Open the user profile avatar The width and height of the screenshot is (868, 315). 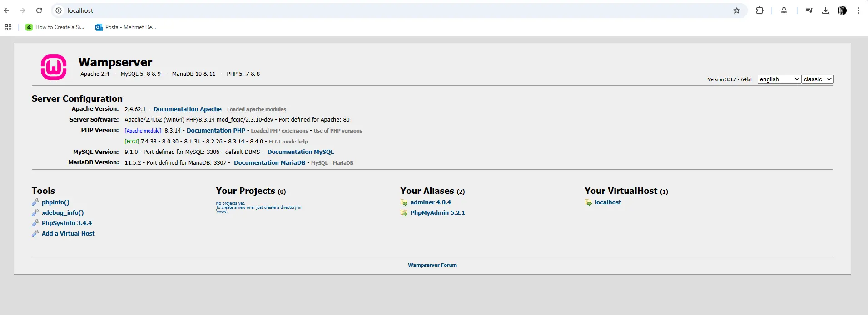point(842,10)
